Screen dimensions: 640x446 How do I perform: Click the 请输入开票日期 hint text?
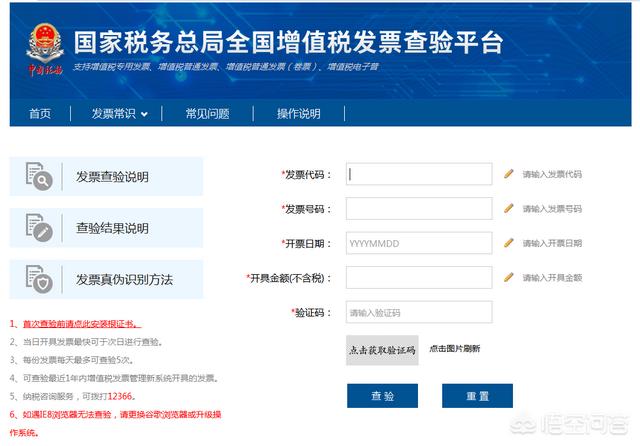tap(552, 243)
